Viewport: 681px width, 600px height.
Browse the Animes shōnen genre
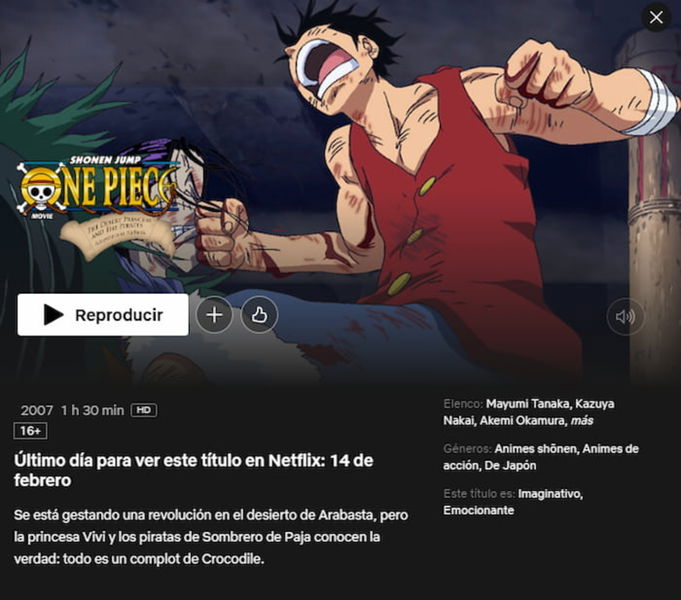click(536, 449)
